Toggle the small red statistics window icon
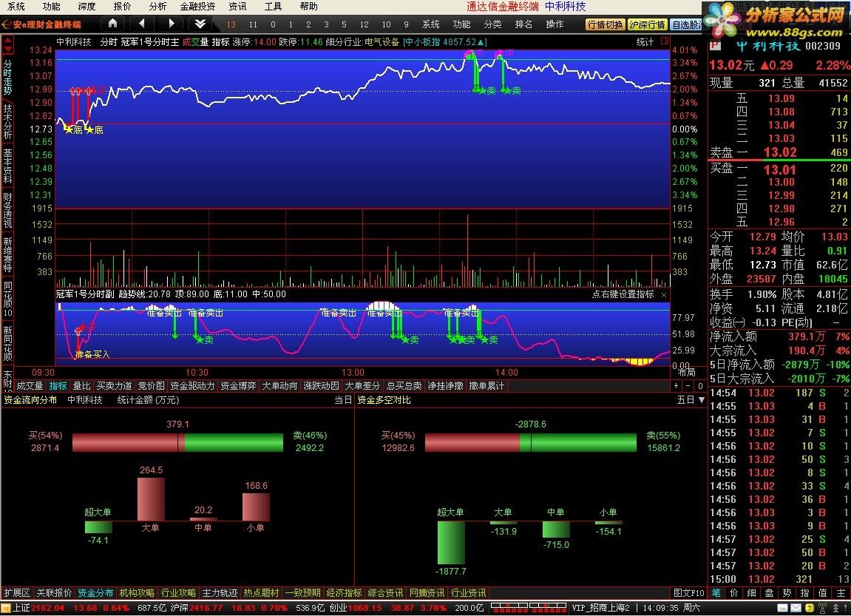Image resolution: width=851 pixels, height=616 pixels. (x=665, y=41)
